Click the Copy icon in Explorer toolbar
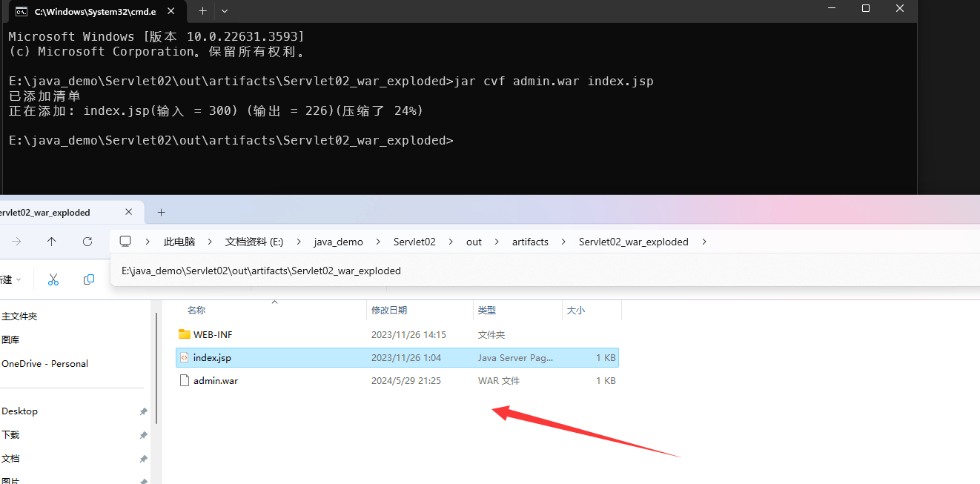The image size is (980, 484). [89, 279]
